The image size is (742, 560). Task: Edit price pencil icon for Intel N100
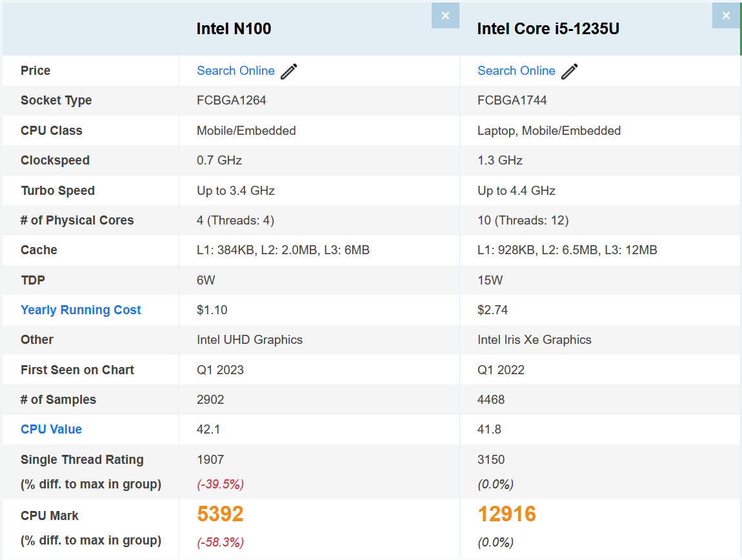(288, 71)
